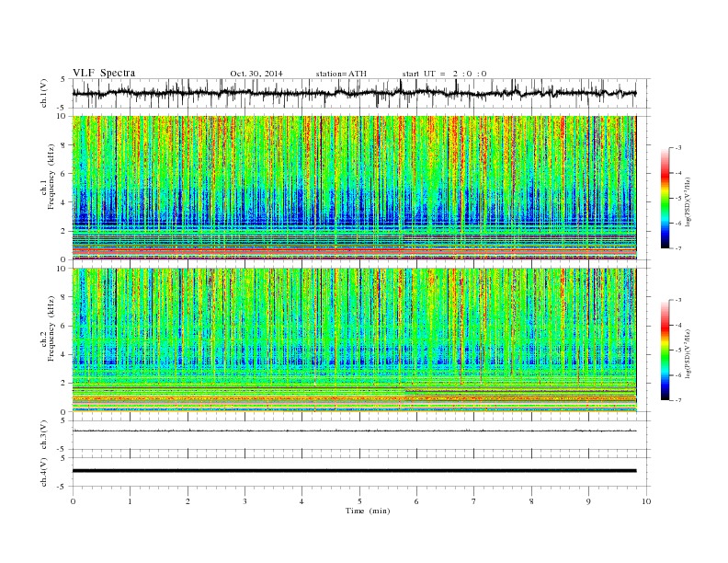This screenshot has width=728, height=563.
Task: Click time-axis tick label "5" at bottom
Action: pyautogui.click(x=359, y=501)
